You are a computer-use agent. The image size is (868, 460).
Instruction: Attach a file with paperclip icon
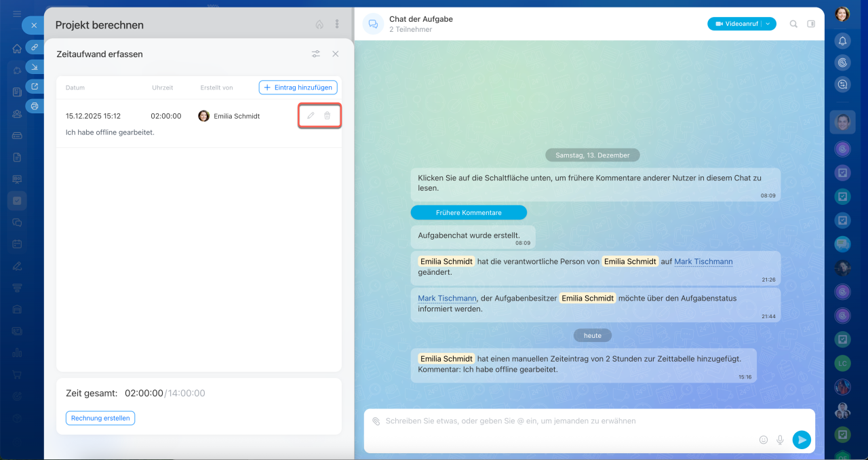[x=376, y=421]
